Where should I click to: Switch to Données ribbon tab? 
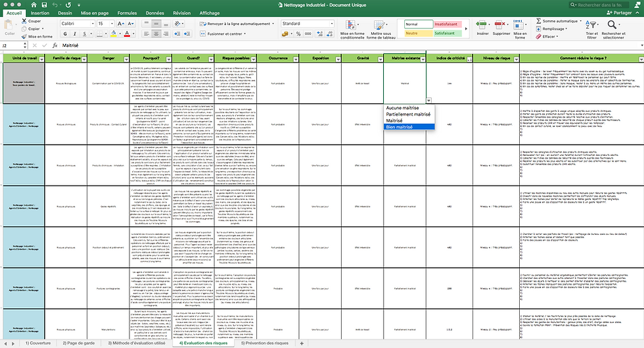[x=155, y=13]
